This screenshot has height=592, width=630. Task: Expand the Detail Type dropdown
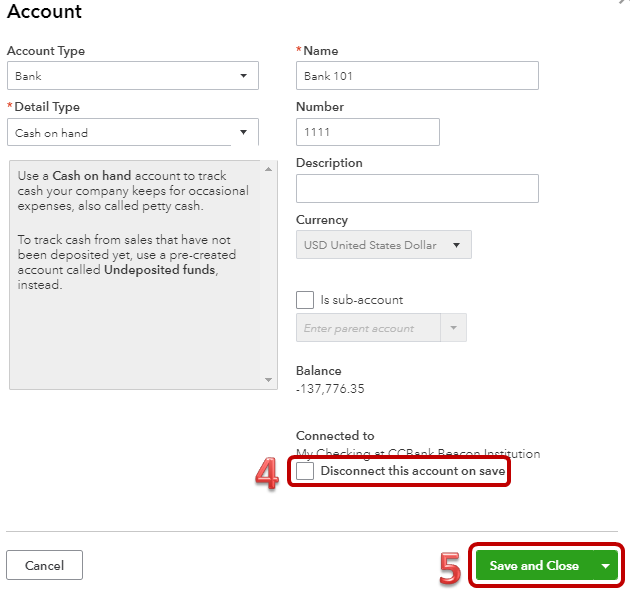pyautogui.click(x=132, y=133)
